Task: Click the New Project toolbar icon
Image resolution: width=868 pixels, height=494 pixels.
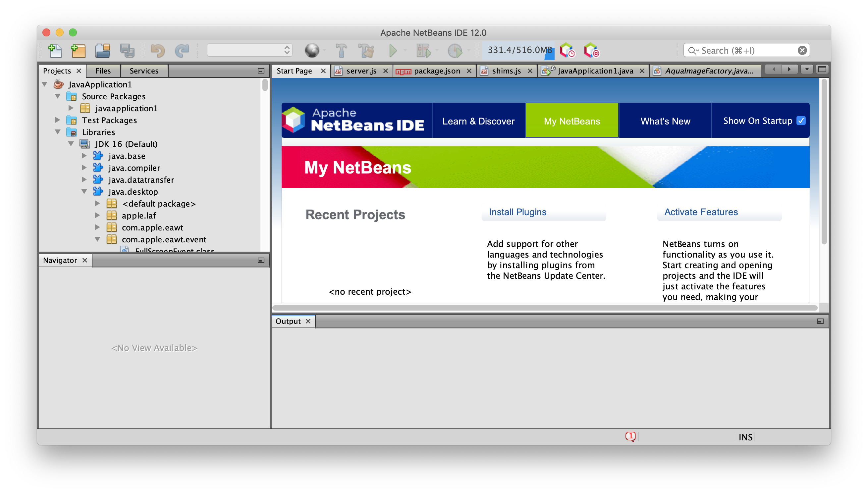Action: click(x=78, y=51)
